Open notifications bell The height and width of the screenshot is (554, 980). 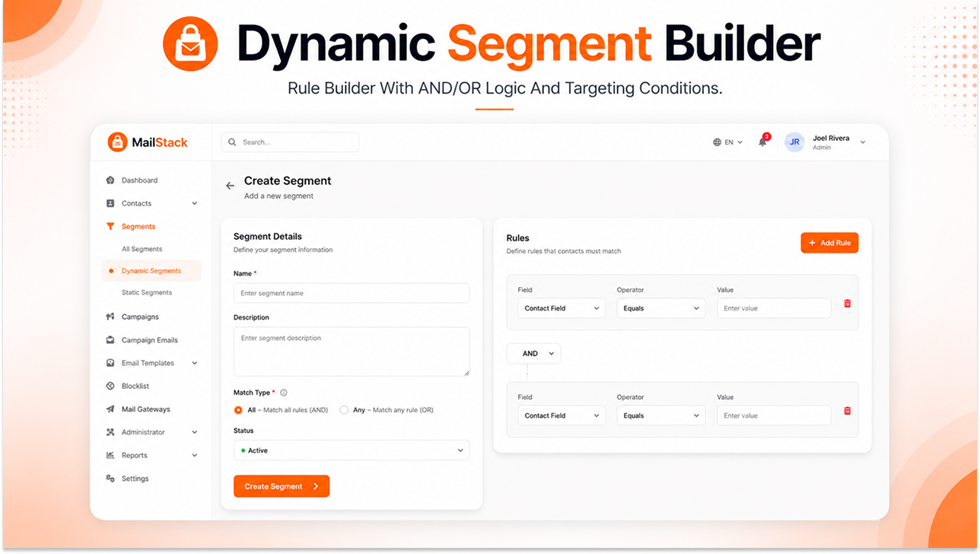pos(762,142)
